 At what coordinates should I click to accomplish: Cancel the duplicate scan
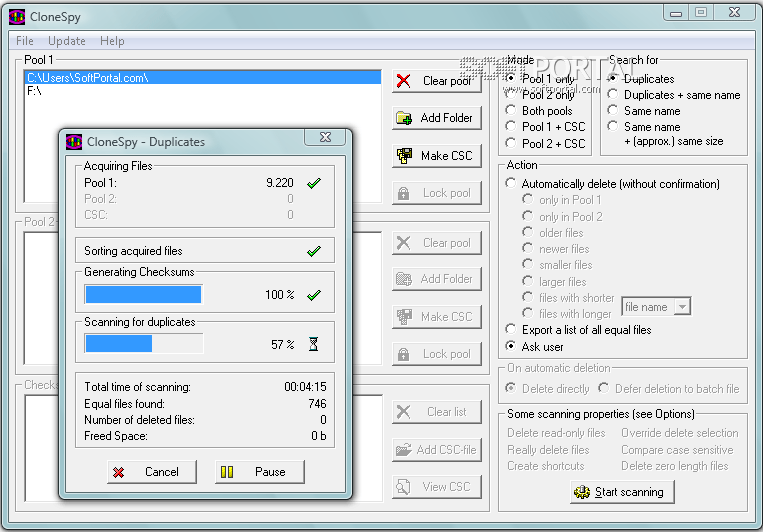pyautogui.click(x=152, y=472)
